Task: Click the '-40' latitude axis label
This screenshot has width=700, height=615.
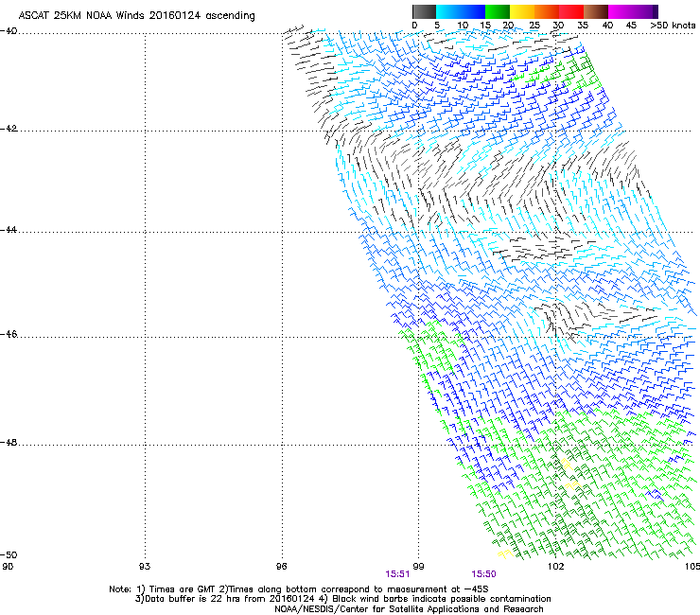Action: point(9,31)
